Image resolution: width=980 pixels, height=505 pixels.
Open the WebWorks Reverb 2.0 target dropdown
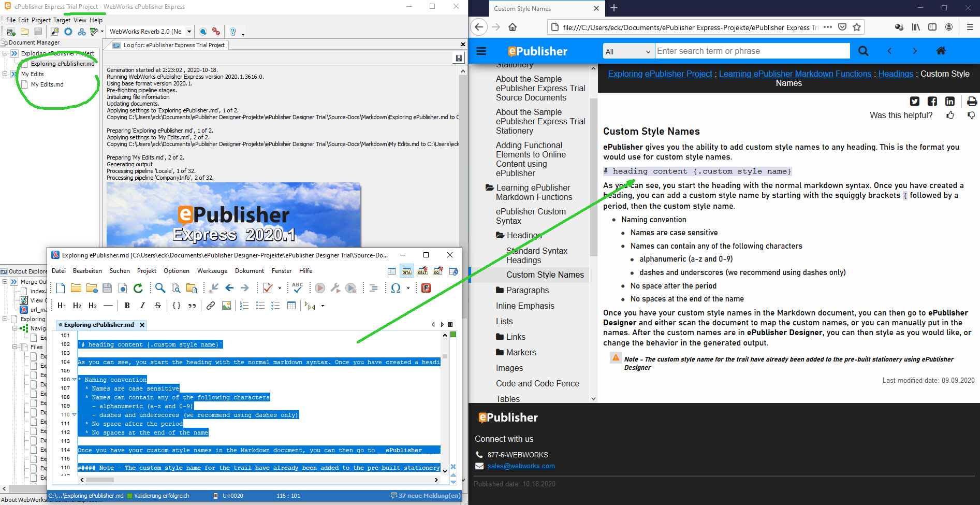[x=189, y=32]
